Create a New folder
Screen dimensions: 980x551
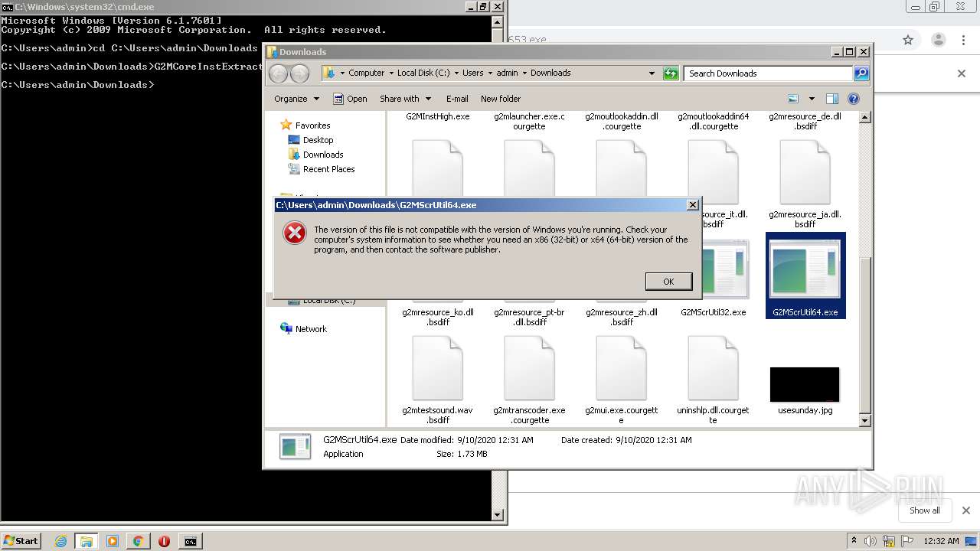click(x=501, y=99)
